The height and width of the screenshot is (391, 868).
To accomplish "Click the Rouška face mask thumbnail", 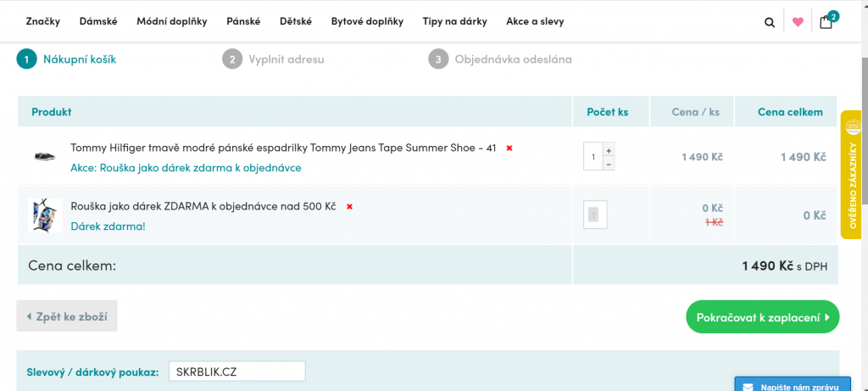I will click(44, 215).
